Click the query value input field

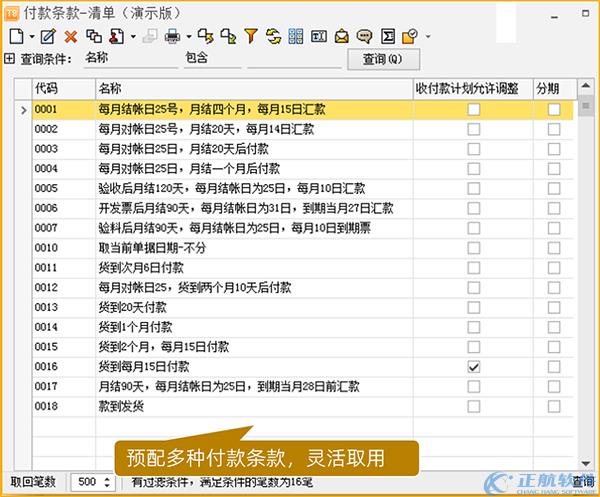click(294, 59)
